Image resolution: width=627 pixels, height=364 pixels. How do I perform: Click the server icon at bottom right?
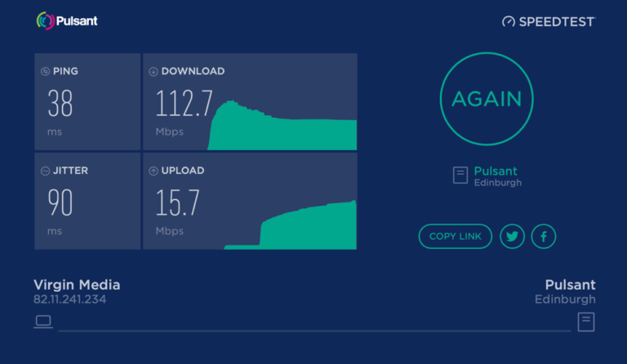[586, 322]
